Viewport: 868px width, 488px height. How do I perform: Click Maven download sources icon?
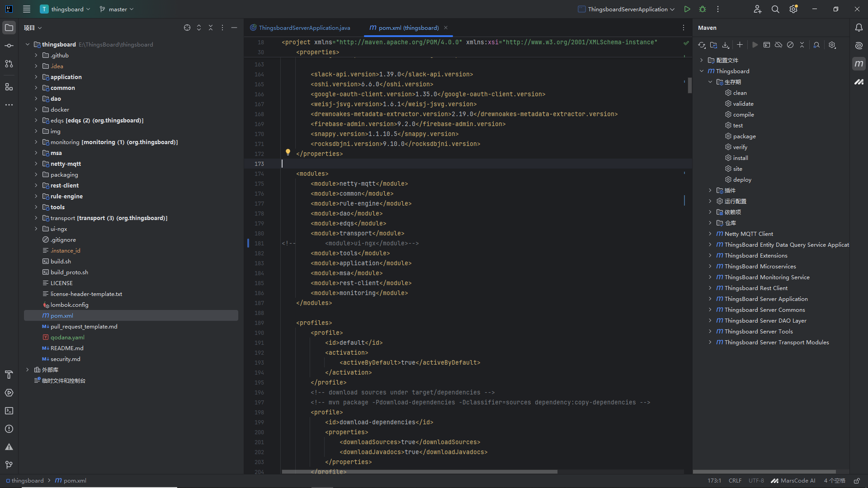726,45
